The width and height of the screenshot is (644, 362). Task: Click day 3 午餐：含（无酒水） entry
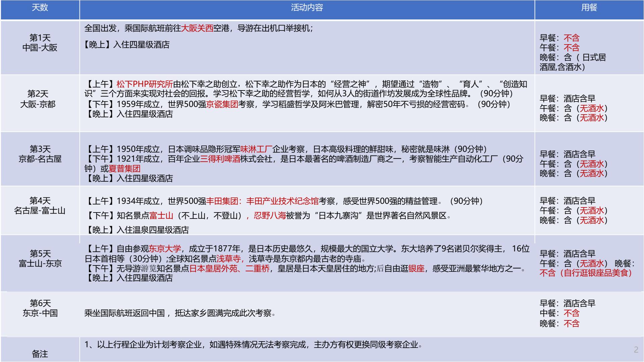point(574,164)
